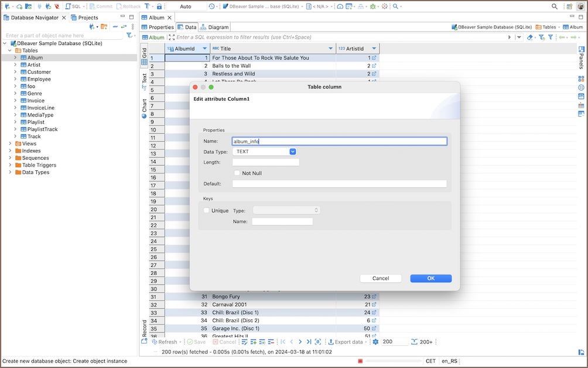The image size is (588, 368).
Task: Click the new folder icon in Database Navigator
Action: (x=104, y=27)
